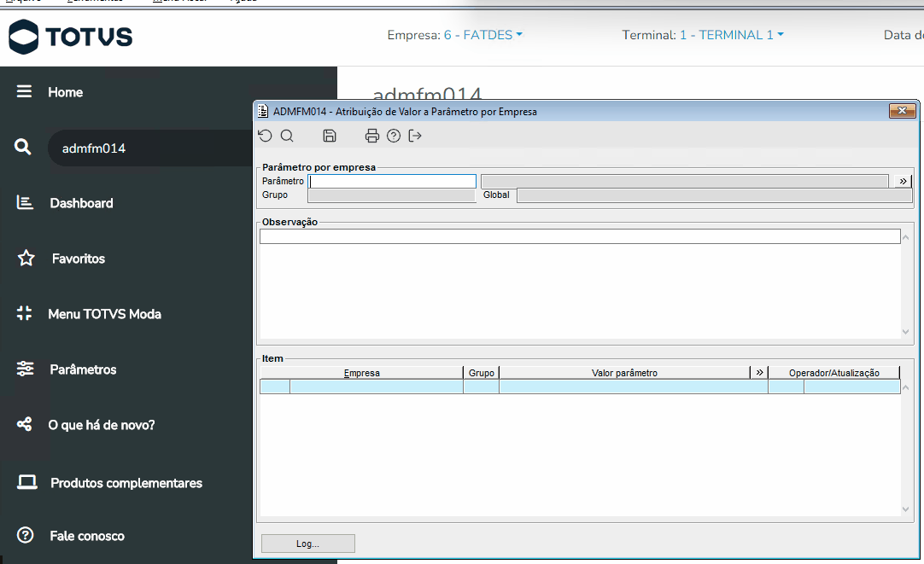Save with the floppy disk toolbar icon
The image size is (924, 564).
pos(330,136)
